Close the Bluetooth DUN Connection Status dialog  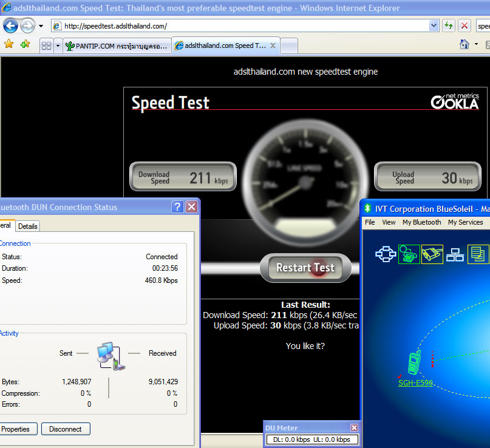[191, 207]
